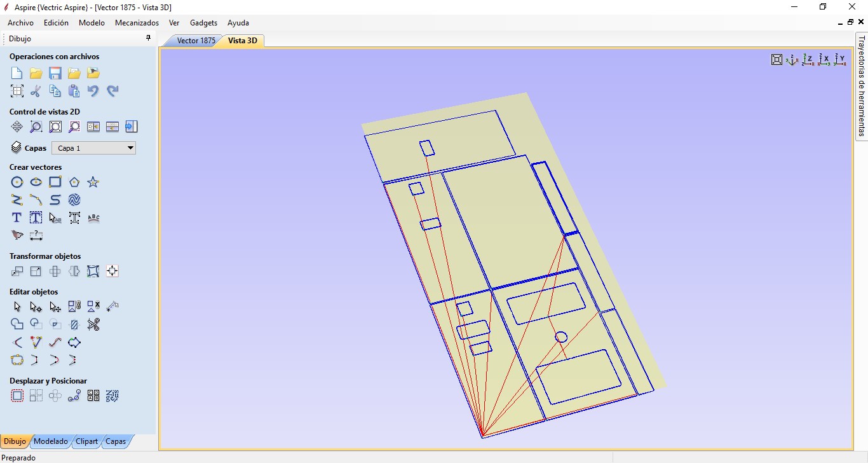Image resolution: width=868 pixels, height=463 pixels.
Task: Open the Copy along vectors tool
Action: tap(74, 396)
